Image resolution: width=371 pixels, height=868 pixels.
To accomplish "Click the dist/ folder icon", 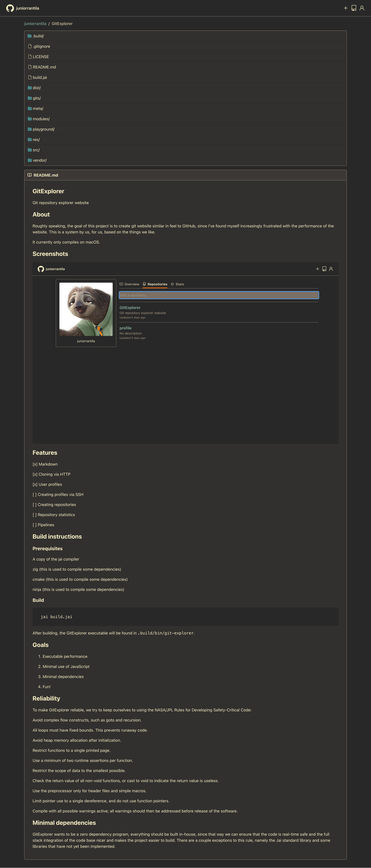I will tap(30, 88).
